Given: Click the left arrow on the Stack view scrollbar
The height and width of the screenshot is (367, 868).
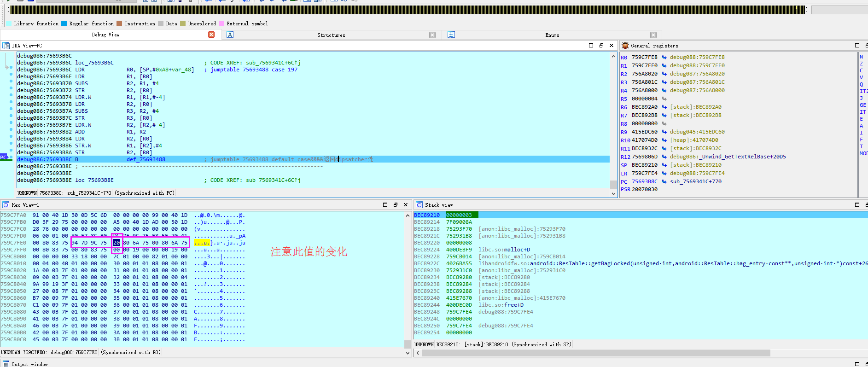Looking at the screenshot, I should tap(418, 353).
